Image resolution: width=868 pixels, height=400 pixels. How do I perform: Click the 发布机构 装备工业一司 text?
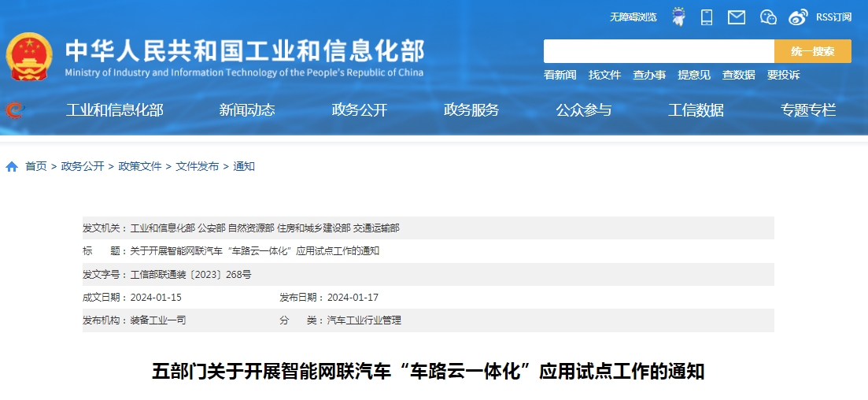pos(157,320)
